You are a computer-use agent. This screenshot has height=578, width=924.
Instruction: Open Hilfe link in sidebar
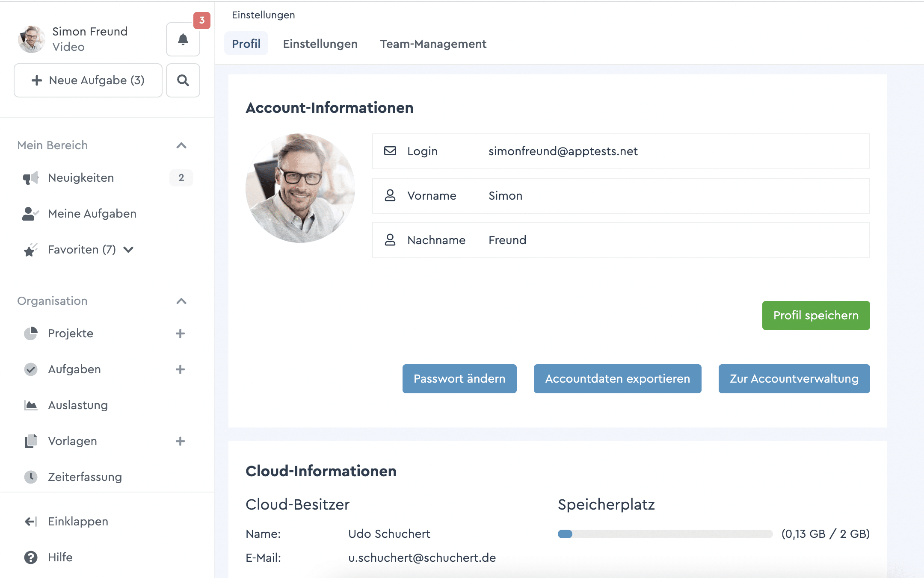click(x=60, y=557)
